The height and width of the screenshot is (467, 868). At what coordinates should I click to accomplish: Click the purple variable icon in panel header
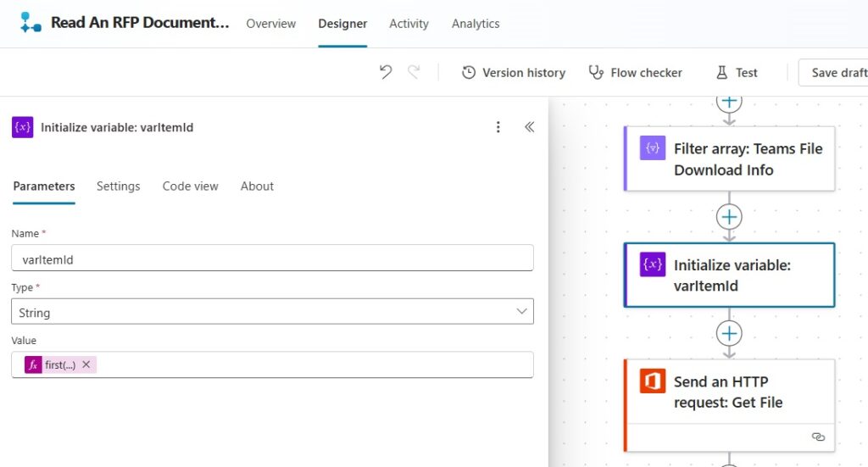coord(23,127)
